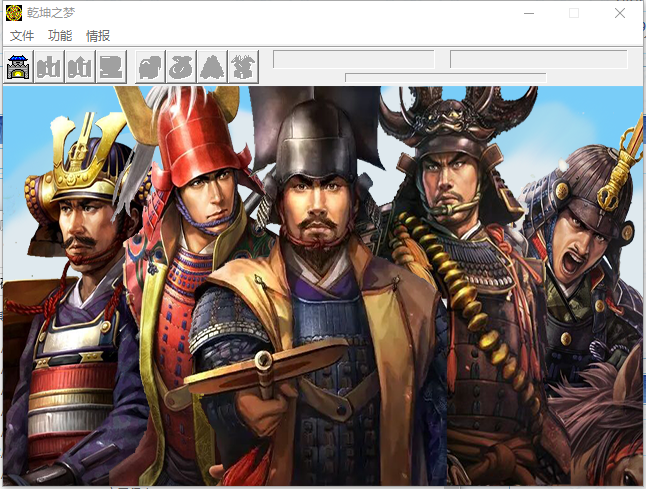This screenshot has height=489, width=646.
Task: Click the colored castle toolbar icon
Action: pos(18,66)
